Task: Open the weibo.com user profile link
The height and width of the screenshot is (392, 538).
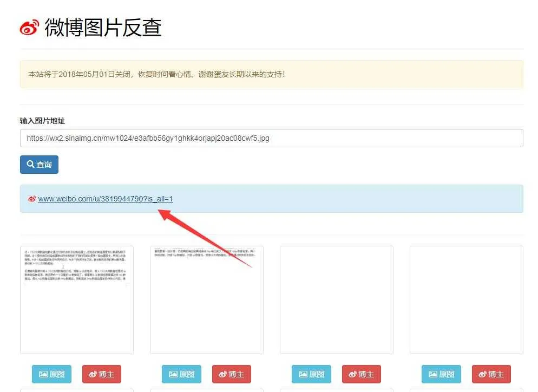Action: tap(105, 199)
